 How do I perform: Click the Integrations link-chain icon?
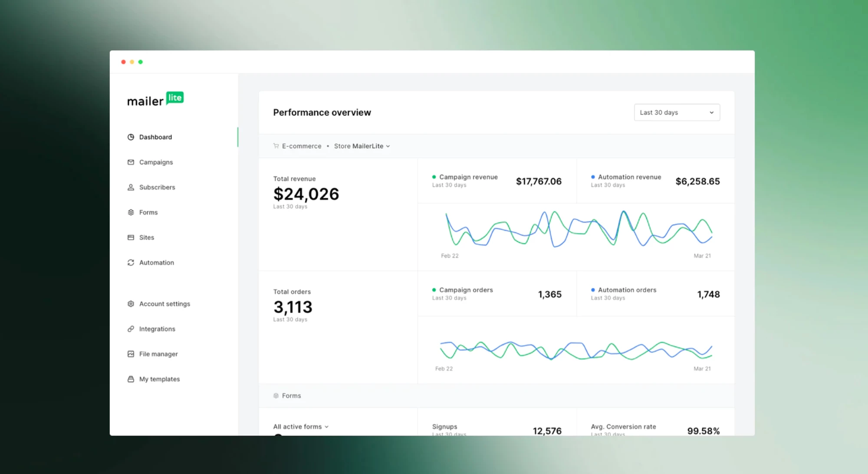point(131,329)
